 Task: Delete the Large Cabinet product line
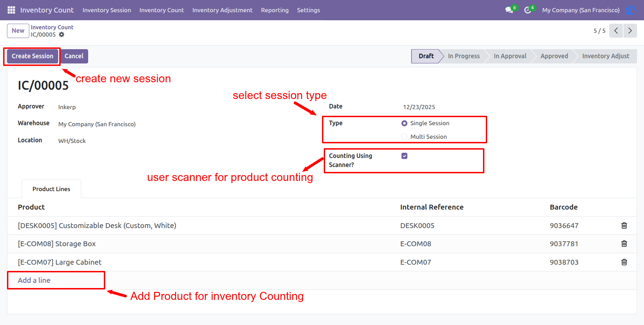click(x=624, y=262)
